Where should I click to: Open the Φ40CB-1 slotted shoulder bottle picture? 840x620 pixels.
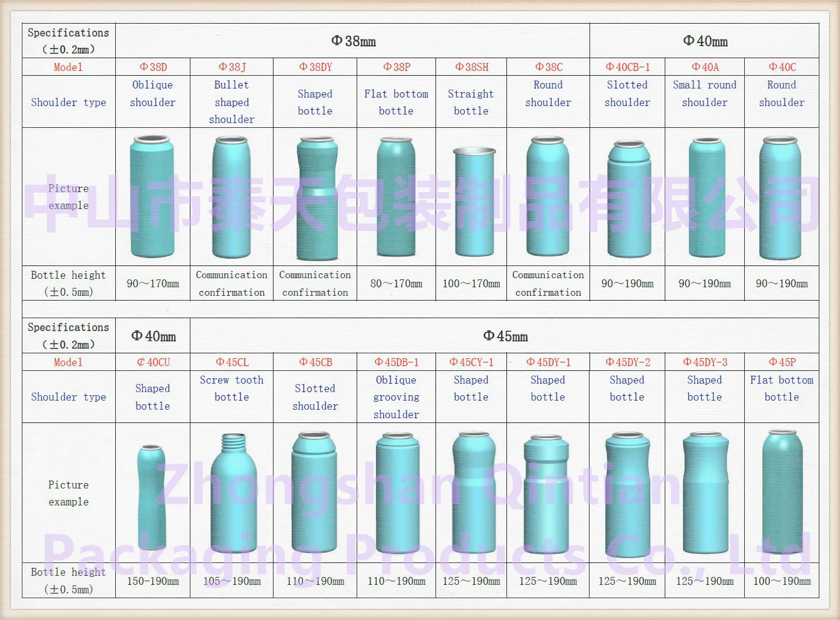coord(629,199)
